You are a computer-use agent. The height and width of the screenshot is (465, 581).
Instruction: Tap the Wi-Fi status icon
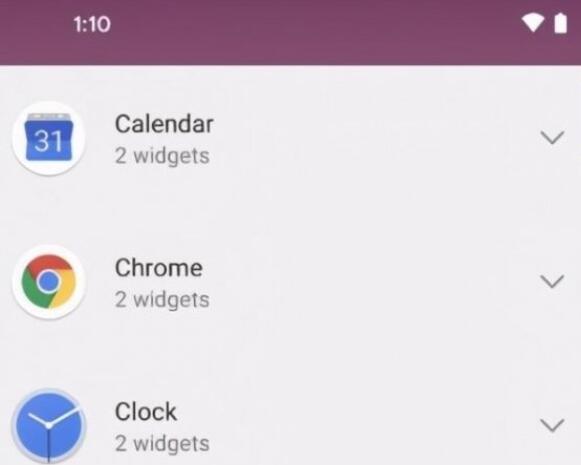tap(533, 24)
